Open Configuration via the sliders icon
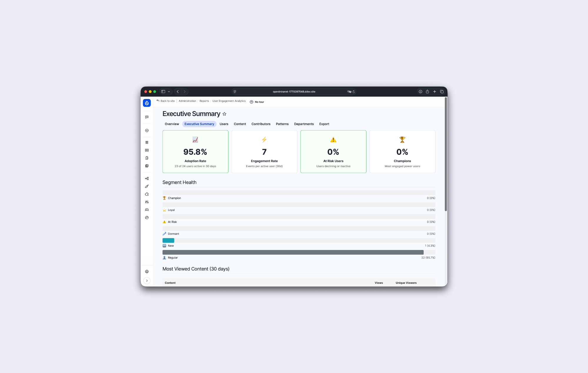The image size is (588, 373). (x=147, y=202)
